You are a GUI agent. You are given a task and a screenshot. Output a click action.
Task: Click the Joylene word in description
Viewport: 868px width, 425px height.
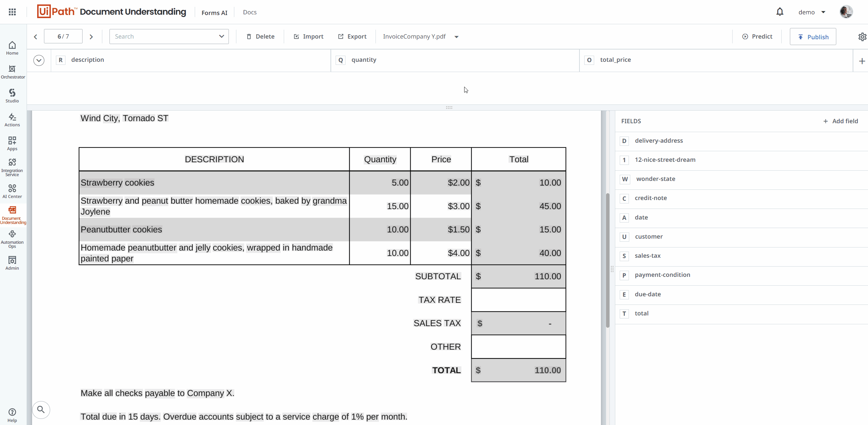[x=95, y=212]
